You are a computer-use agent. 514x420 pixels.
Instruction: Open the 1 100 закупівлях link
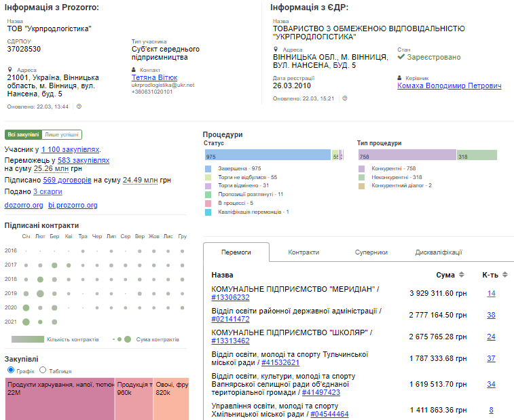point(70,149)
